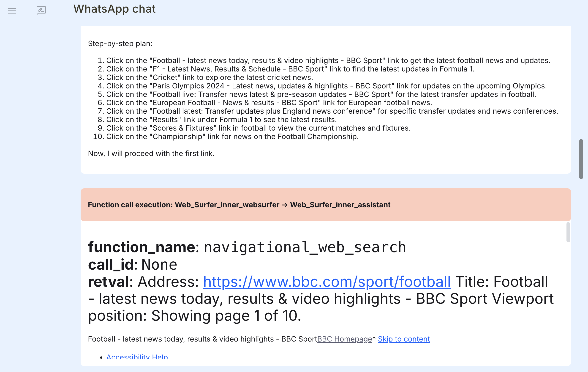Click plan step 10 about the Championship link

point(232,137)
